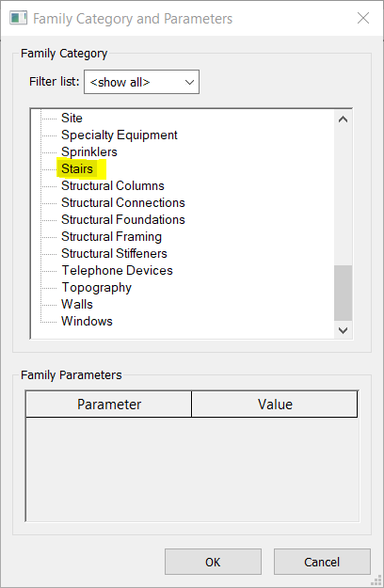
Task: Select Structural Stiffeners category
Action: click(x=114, y=253)
